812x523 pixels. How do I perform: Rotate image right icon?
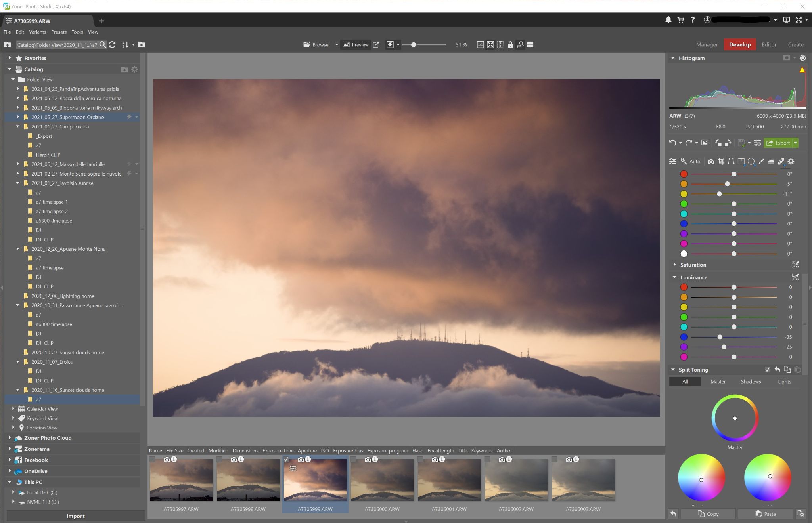coord(728,143)
